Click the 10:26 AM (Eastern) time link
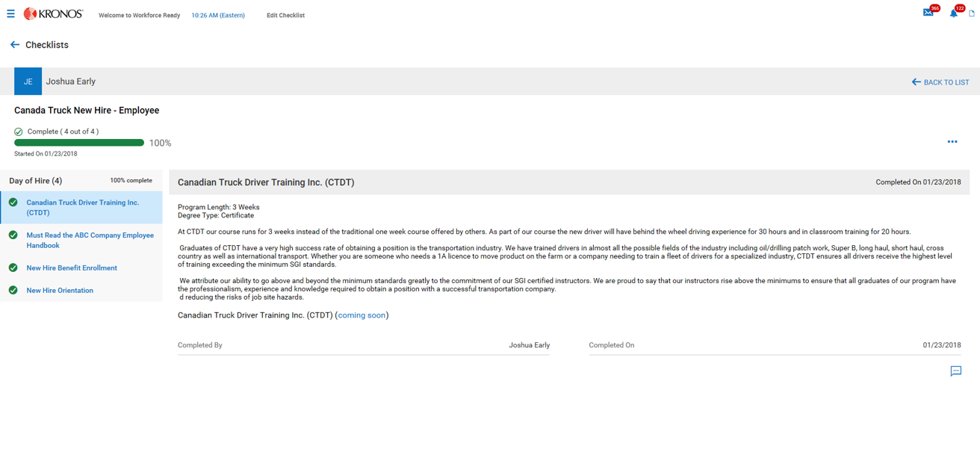The width and height of the screenshot is (980, 464). (x=218, y=15)
